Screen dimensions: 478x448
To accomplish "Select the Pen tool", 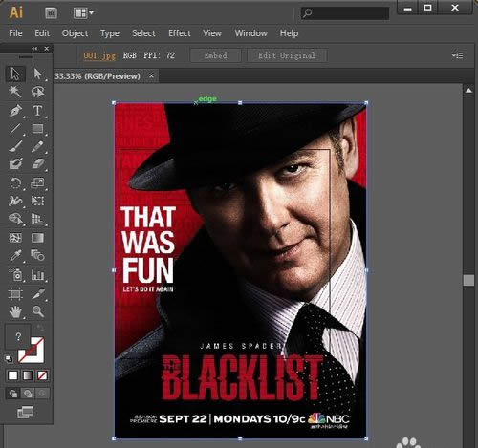I will 15,111.
